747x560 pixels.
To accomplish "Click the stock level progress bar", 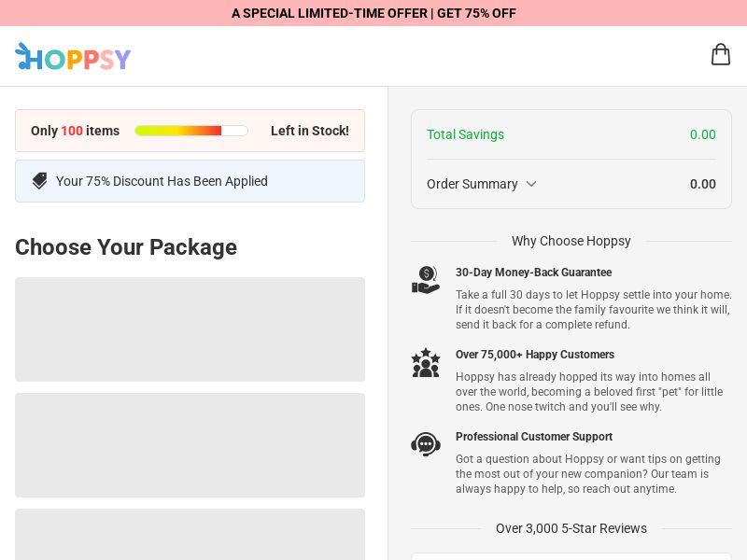I will (191, 131).
